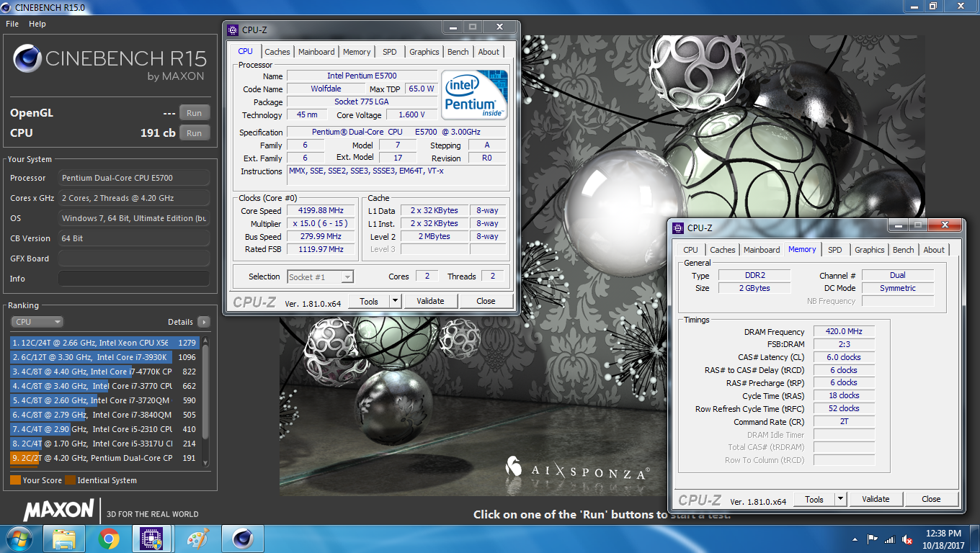The image size is (980, 553).
Task: Click the network signal tray icon
Action: click(x=889, y=539)
